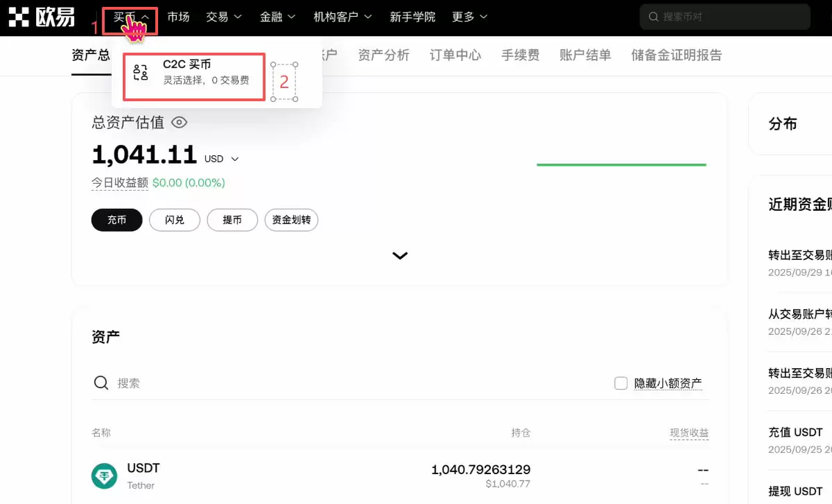Image resolution: width=832 pixels, height=504 pixels.
Task: Open the 新手学院 menu item
Action: point(413,17)
